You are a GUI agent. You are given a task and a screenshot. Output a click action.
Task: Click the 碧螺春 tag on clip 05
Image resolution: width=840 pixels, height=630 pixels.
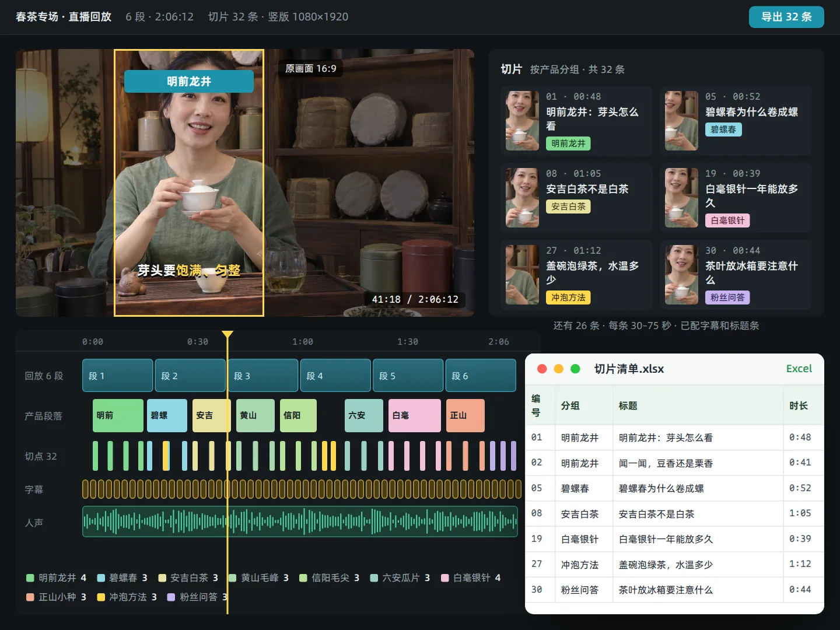pyautogui.click(x=723, y=129)
